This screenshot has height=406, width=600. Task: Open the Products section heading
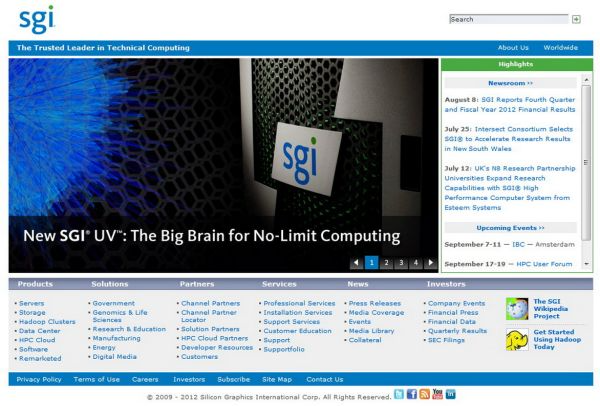click(x=35, y=284)
